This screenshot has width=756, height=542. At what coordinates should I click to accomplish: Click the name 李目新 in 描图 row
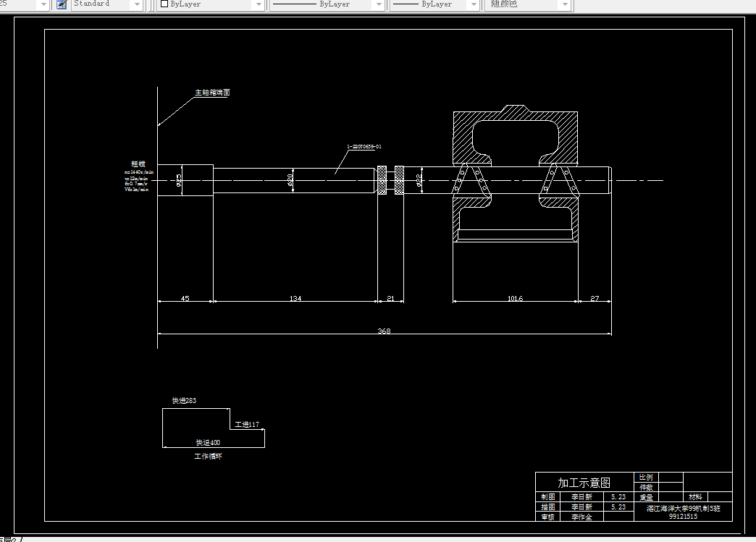pyautogui.click(x=581, y=507)
